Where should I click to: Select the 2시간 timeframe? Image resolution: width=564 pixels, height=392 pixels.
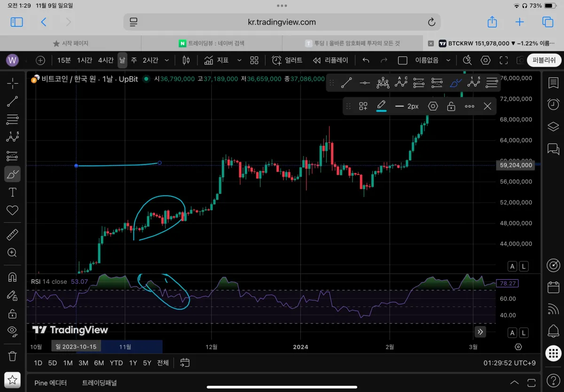pos(150,60)
